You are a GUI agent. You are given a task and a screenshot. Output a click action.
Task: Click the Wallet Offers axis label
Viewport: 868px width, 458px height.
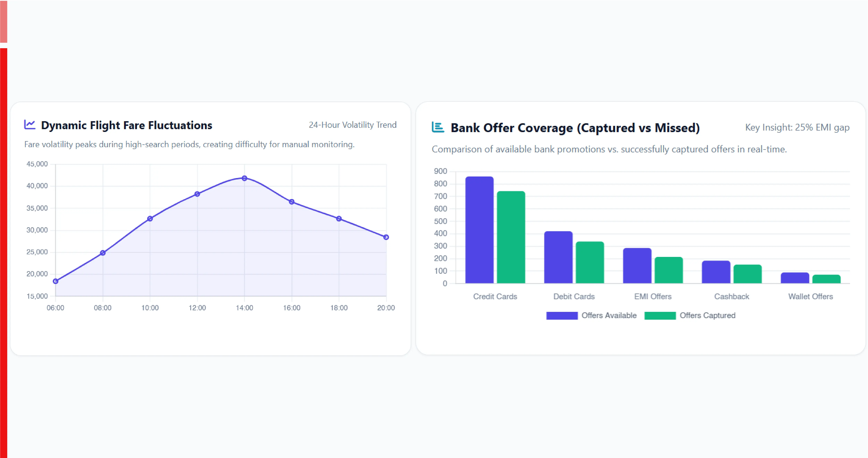click(810, 296)
